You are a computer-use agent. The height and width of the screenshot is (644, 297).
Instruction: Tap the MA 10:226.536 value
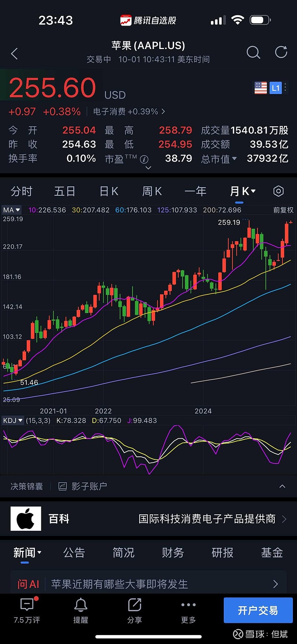click(47, 210)
